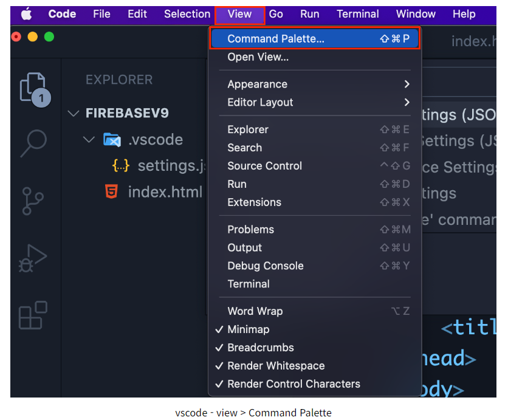Click the Apple logo menu
508x420 pixels.
pyautogui.click(x=27, y=14)
